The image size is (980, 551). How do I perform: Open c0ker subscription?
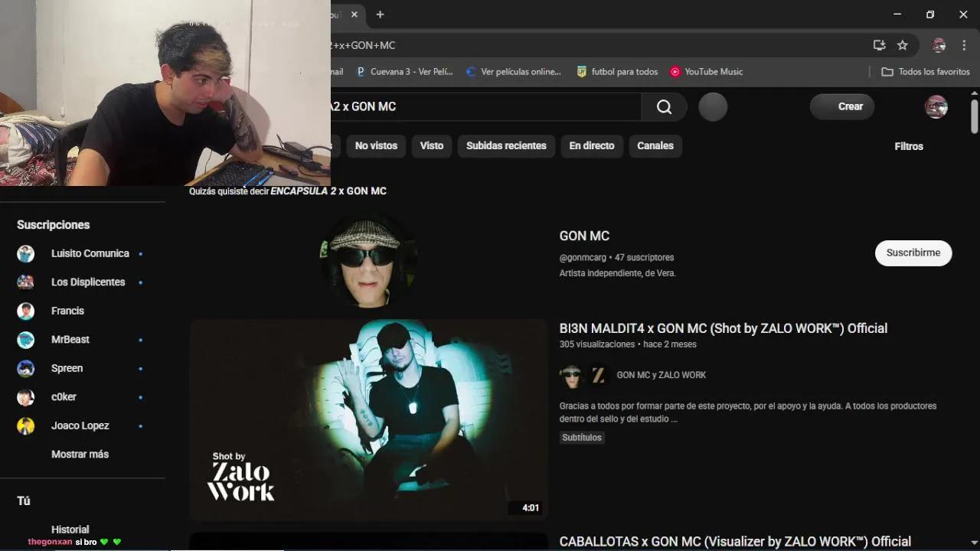point(83,397)
